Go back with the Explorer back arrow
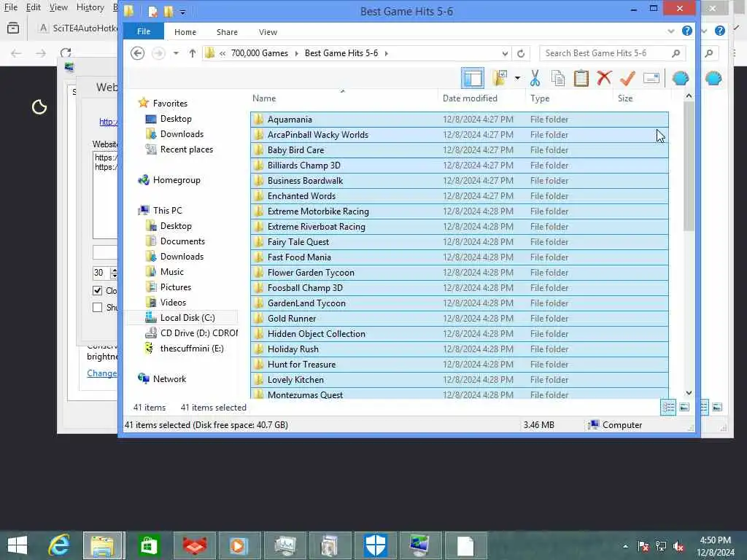Image resolution: width=747 pixels, height=560 pixels. click(138, 53)
